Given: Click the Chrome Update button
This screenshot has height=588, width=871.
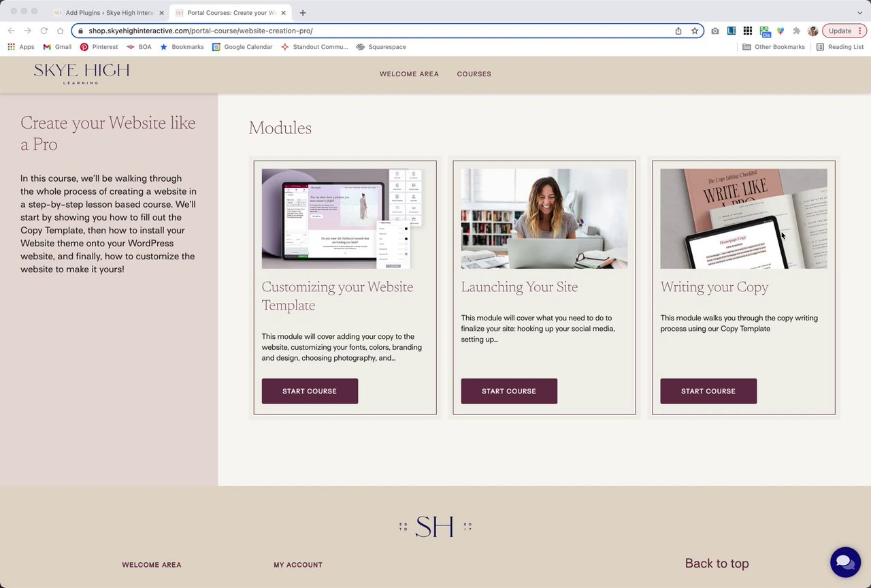Looking at the screenshot, I should coord(844,31).
